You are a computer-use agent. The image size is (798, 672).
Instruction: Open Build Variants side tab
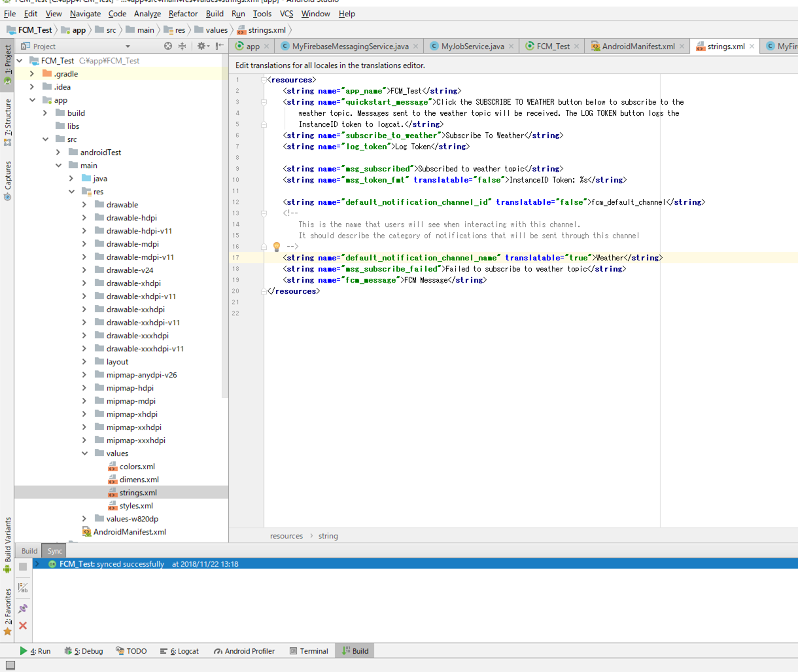pyautogui.click(x=7, y=545)
